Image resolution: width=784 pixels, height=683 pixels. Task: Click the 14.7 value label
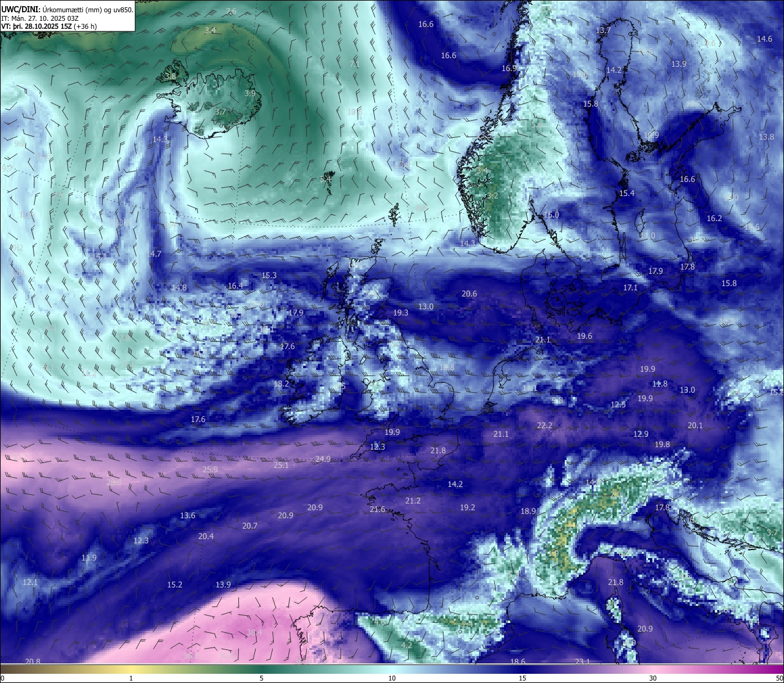tap(154, 254)
